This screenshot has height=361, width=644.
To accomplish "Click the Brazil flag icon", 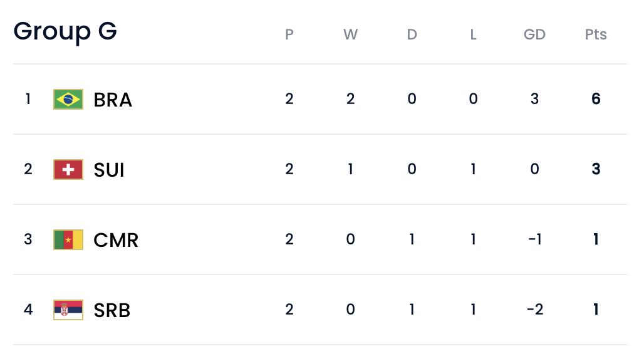I will pyautogui.click(x=68, y=100).
